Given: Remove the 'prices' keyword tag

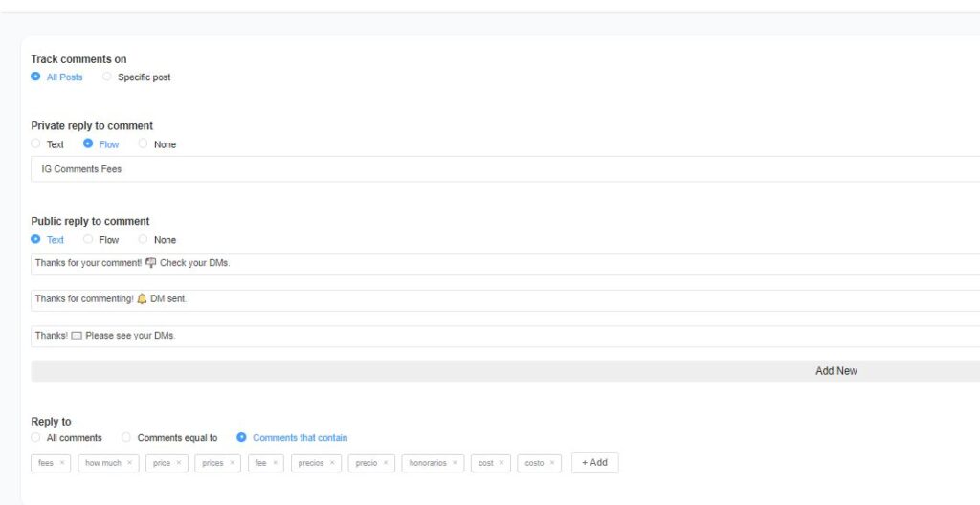Looking at the screenshot, I should coord(232,463).
